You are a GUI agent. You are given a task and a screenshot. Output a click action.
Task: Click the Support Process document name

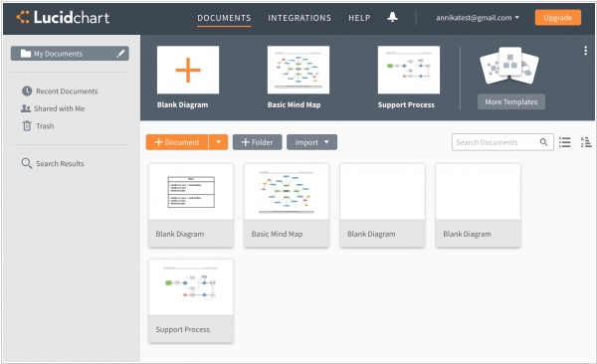click(183, 329)
